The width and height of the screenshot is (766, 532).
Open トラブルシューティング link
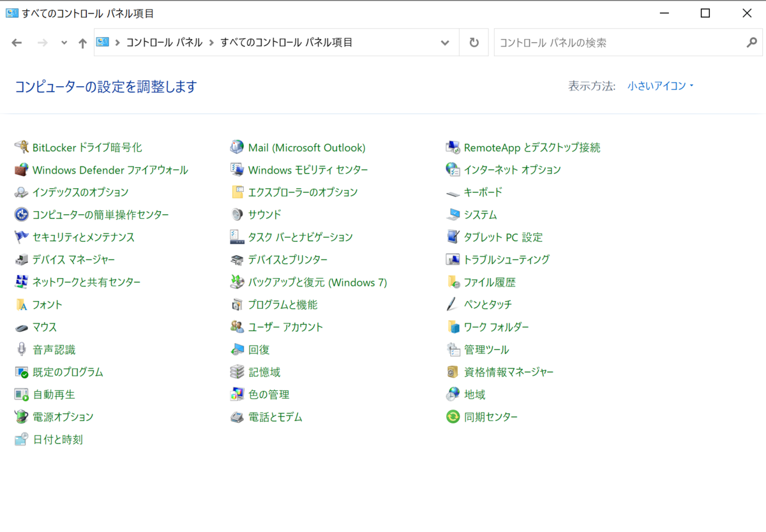point(507,260)
